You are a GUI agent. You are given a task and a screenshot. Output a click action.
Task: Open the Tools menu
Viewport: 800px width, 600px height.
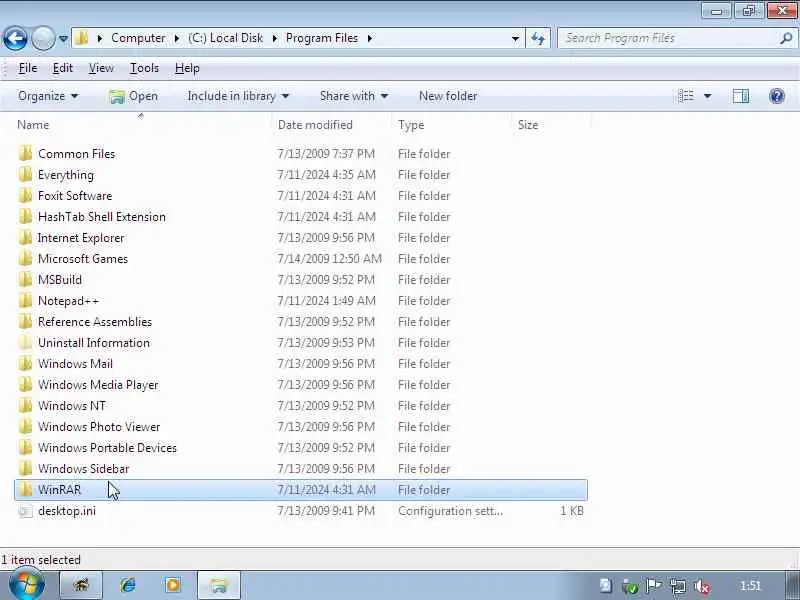pyautogui.click(x=144, y=68)
